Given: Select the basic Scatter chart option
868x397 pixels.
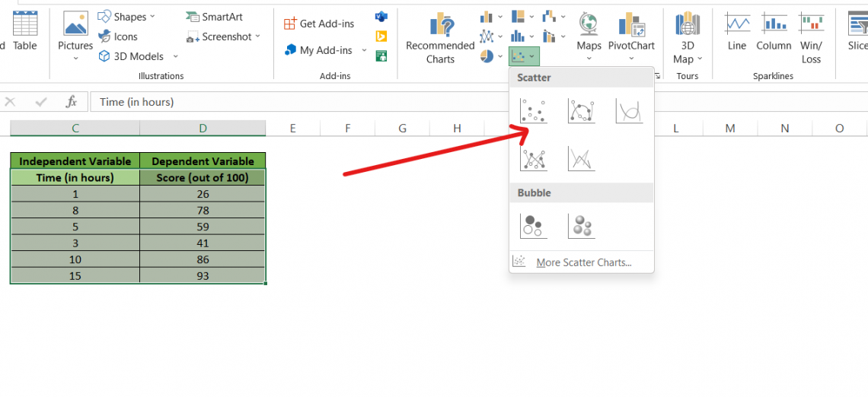Looking at the screenshot, I should (x=533, y=111).
